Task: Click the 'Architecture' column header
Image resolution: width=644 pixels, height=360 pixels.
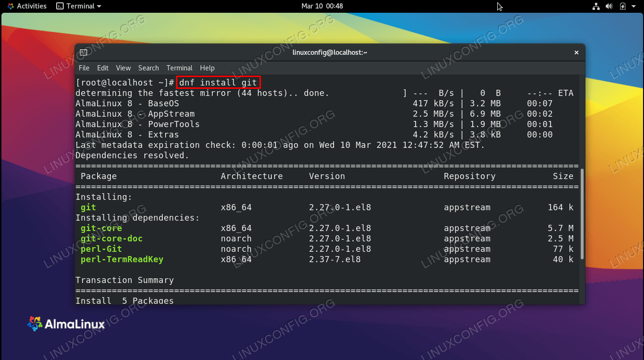Action: pos(252,176)
